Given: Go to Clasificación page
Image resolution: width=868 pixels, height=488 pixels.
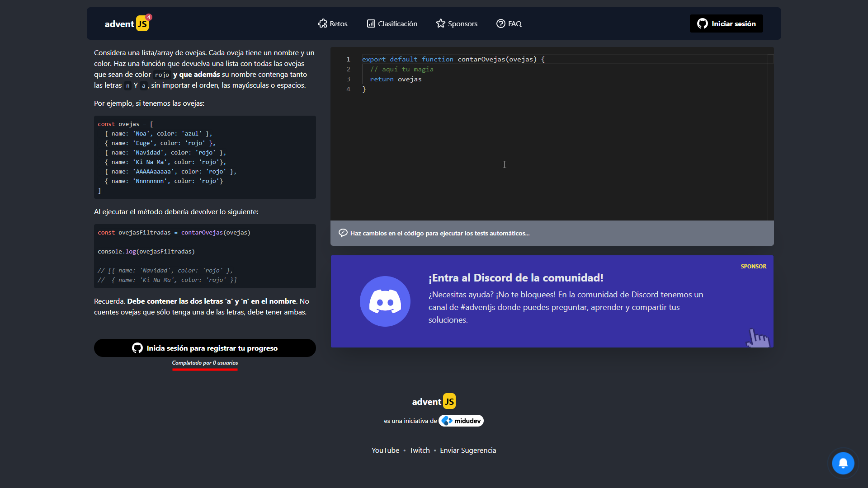Looking at the screenshot, I should click(397, 23).
